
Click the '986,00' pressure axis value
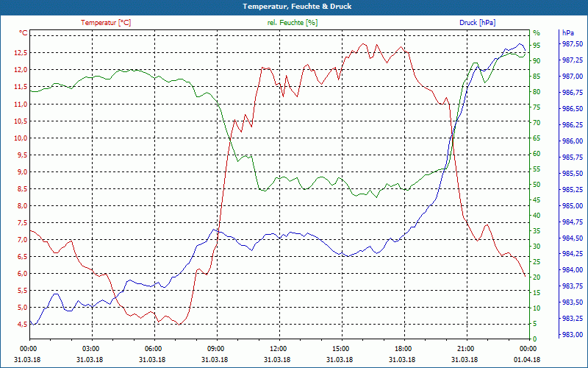573,141
